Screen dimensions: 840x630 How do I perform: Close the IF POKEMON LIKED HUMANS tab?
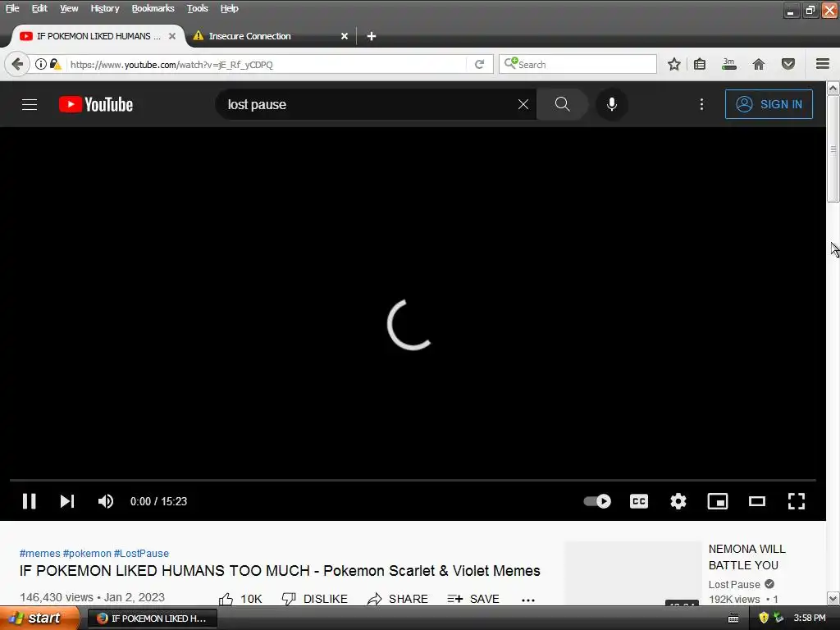[172, 36]
